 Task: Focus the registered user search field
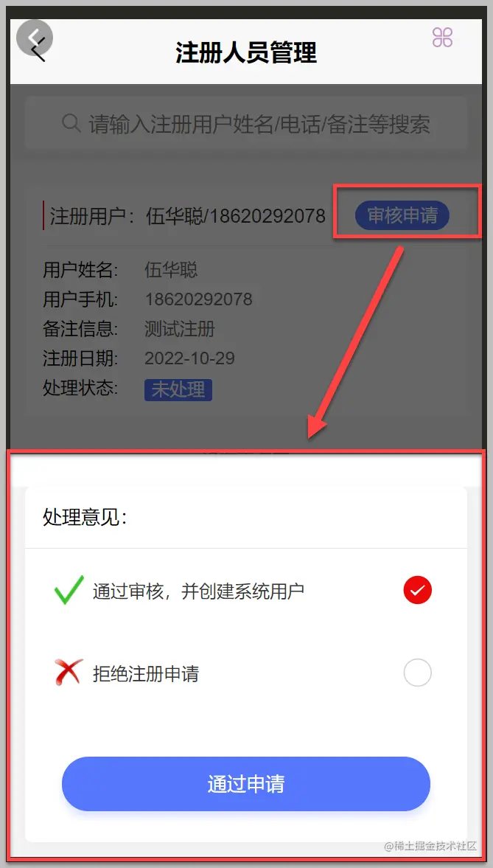246,123
